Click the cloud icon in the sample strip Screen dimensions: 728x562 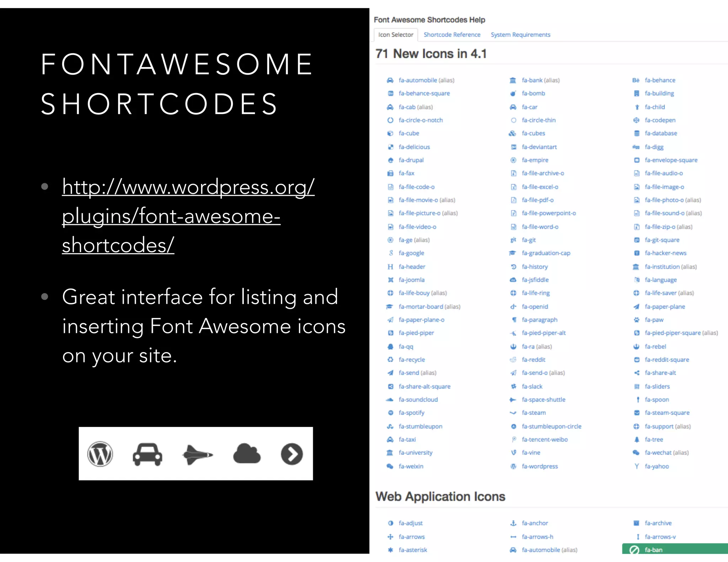(247, 453)
